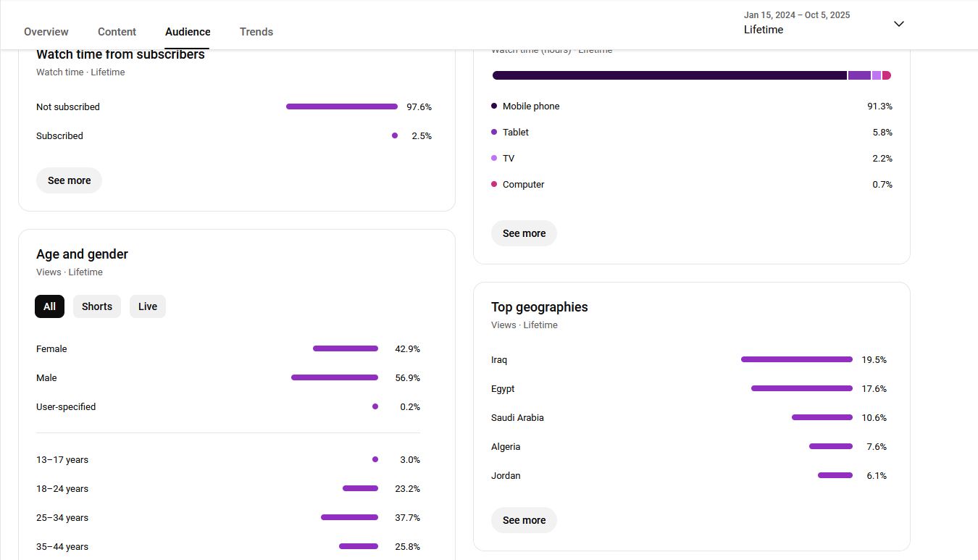Screen dimensions: 978x560
Task: Select the All filter chip
Action: pyautogui.click(x=49, y=306)
